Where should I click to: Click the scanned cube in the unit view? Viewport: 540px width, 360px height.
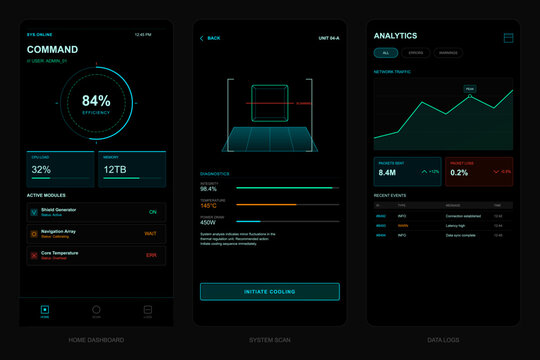pos(270,103)
